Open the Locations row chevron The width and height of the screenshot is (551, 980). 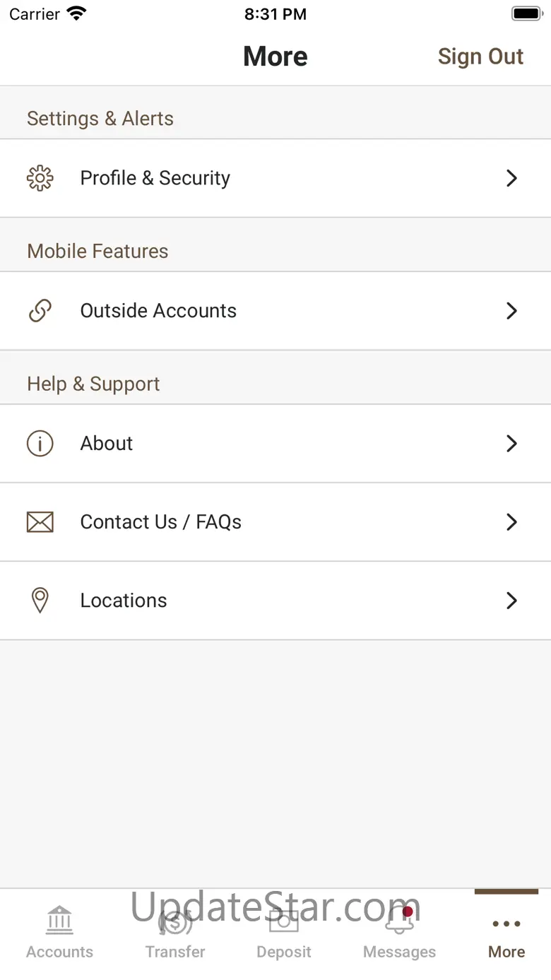pyautogui.click(x=512, y=601)
